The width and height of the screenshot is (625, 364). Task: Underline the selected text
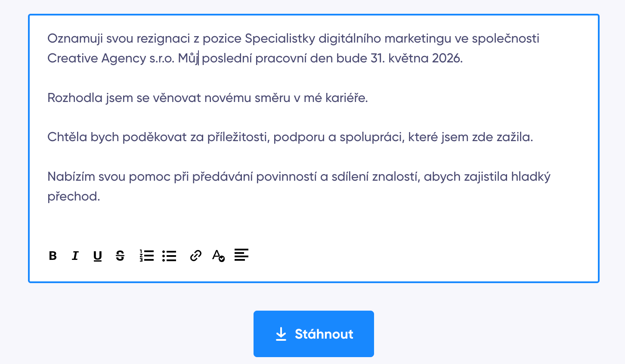coord(97,256)
